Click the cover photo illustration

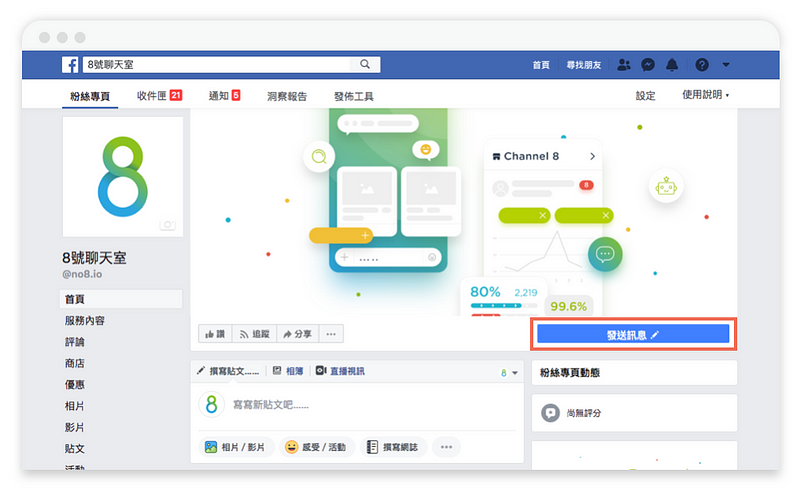click(x=464, y=212)
